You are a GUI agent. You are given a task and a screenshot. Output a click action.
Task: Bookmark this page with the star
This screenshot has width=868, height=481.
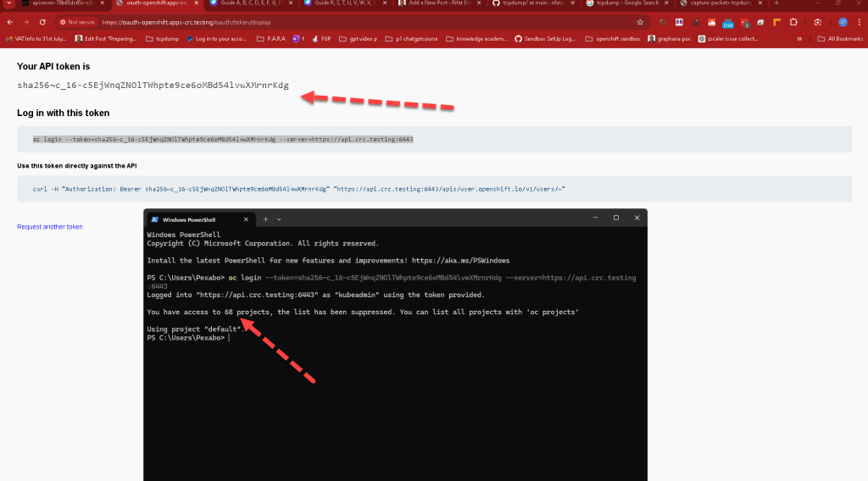(640, 22)
